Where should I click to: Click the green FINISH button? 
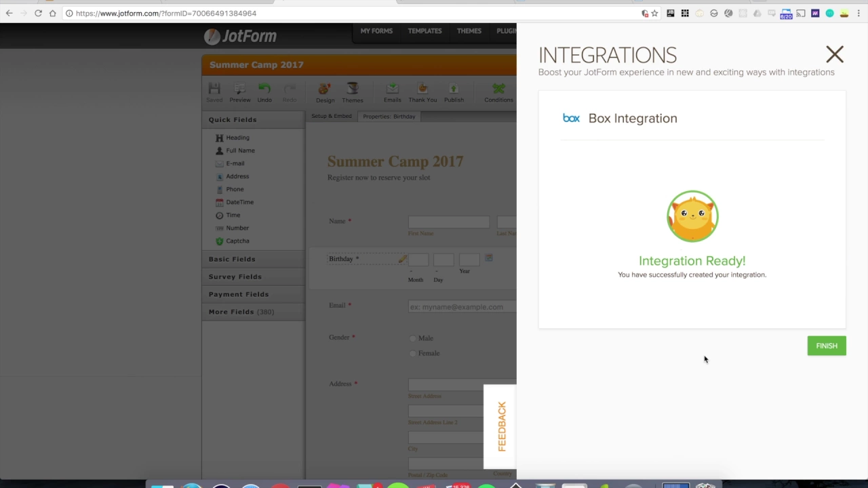pyautogui.click(x=827, y=346)
